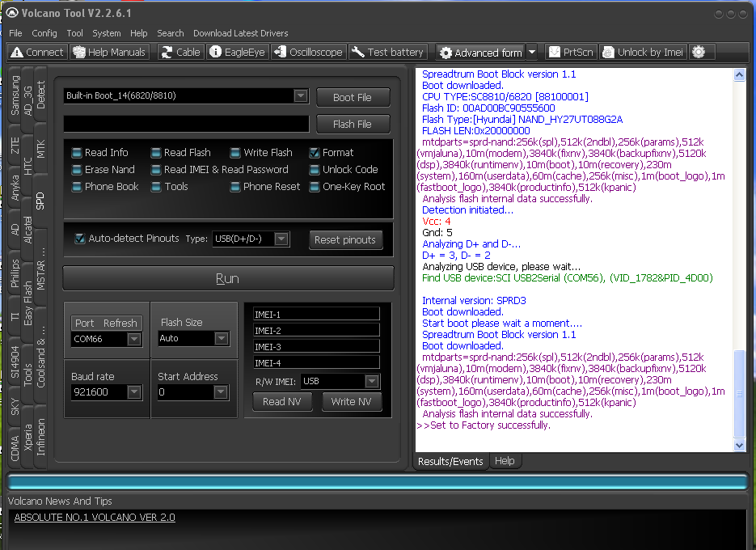This screenshot has height=550, width=756.
Task: Take a screenshot with PrtScn
Action: click(x=572, y=52)
